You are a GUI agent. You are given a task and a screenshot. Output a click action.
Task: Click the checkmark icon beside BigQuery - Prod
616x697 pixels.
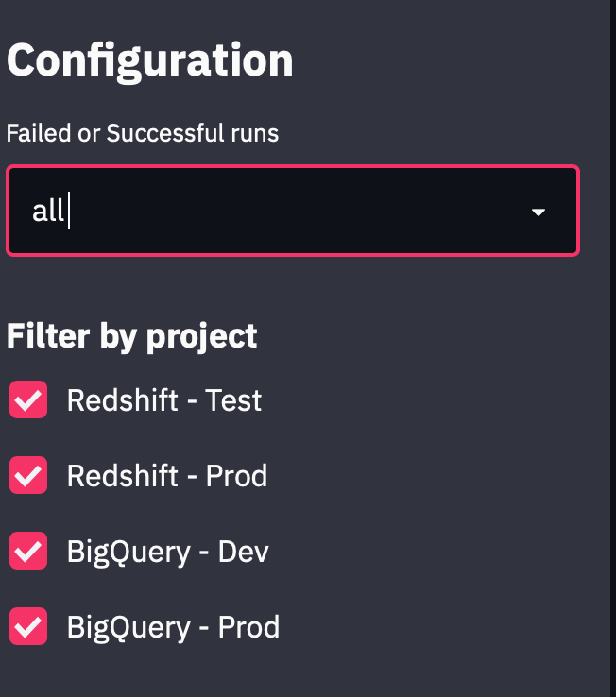click(x=28, y=626)
